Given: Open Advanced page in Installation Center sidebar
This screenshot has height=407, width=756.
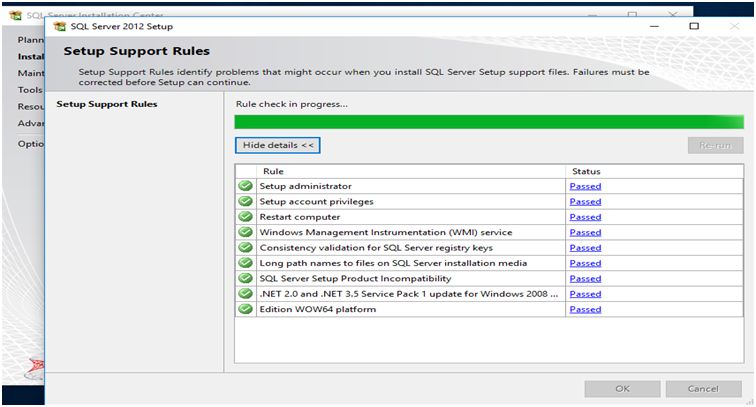Looking at the screenshot, I should pyautogui.click(x=31, y=123).
